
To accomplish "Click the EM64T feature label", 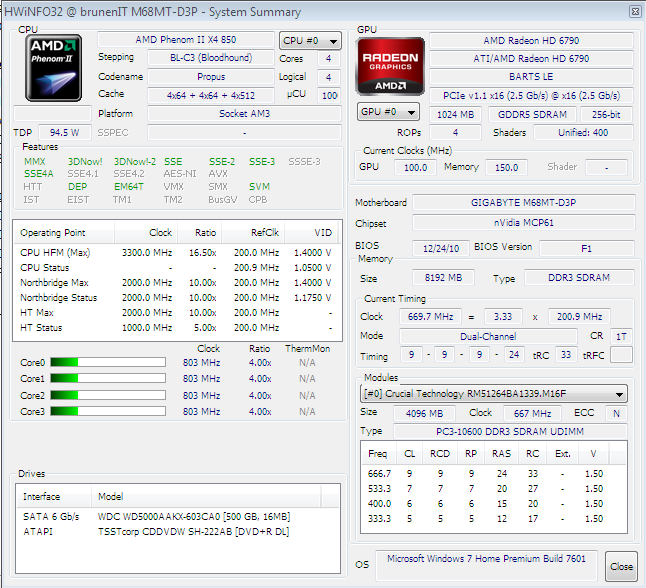I will (x=129, y=187).
